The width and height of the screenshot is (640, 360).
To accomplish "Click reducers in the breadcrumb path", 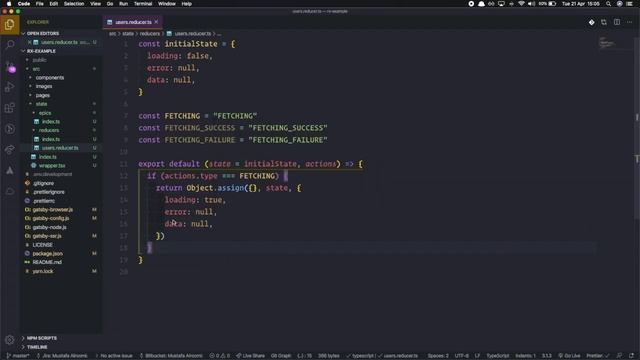I will point(150,34).
